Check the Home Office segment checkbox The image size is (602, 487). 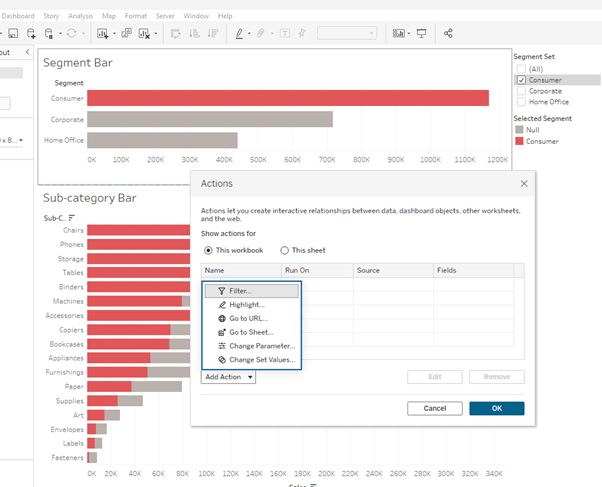point(521,102)
